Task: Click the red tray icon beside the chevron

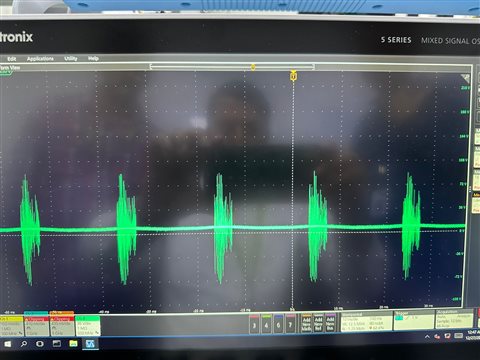Action: (437, 336)
